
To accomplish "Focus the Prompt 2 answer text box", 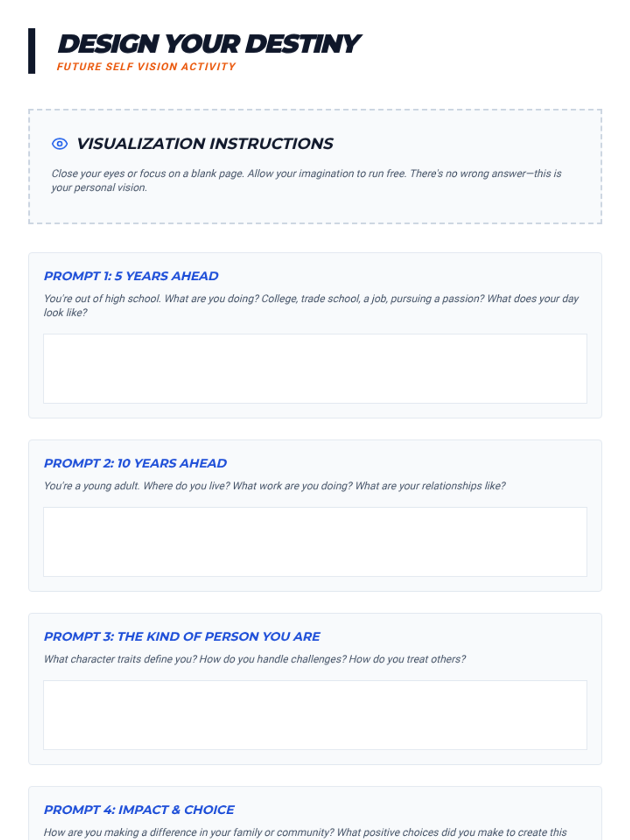I will tap(315, 542).
